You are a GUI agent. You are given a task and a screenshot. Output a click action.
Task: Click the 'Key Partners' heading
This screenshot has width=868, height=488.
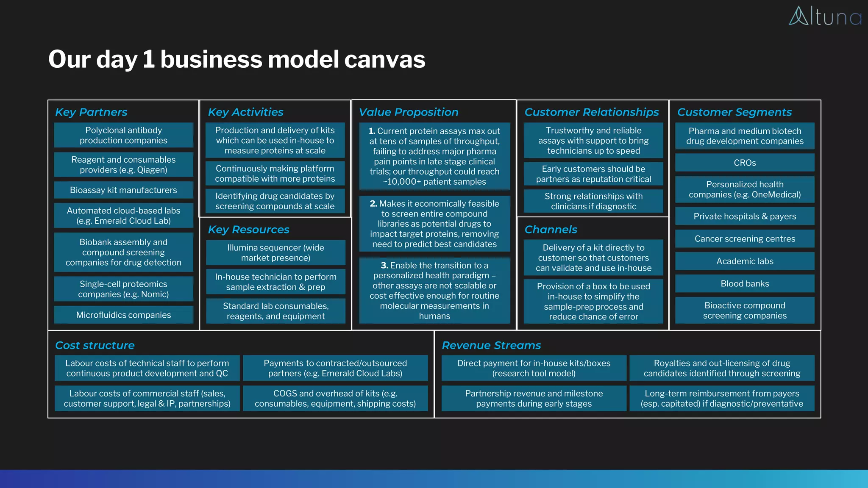pos(91,112)
